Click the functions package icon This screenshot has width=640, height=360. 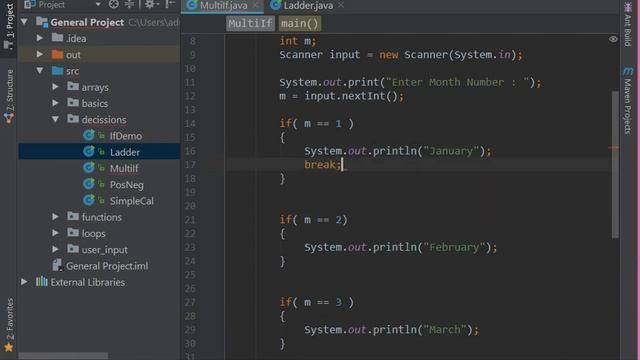(73, 216)
